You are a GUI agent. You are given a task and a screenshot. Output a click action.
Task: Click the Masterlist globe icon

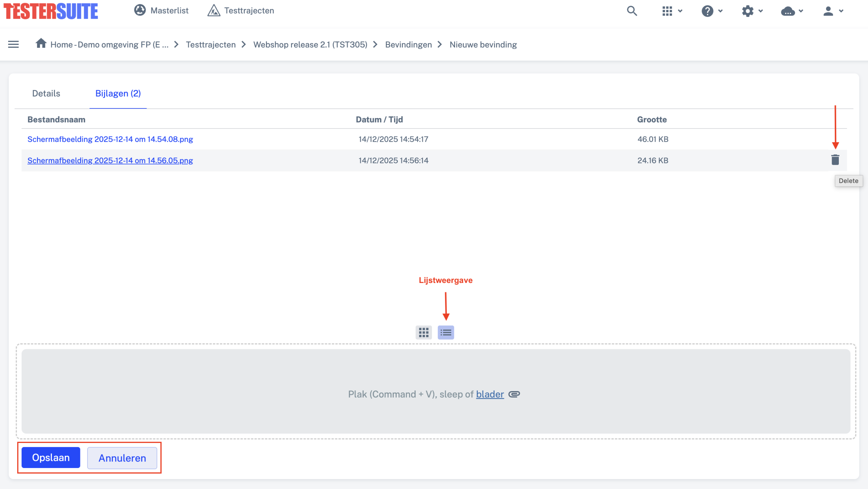click(140, 10)
